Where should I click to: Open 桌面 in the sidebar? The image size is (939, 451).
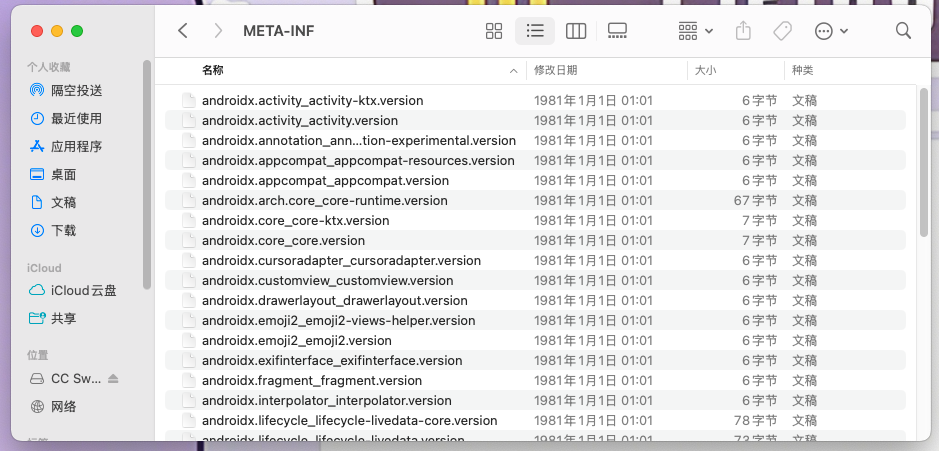(63, 175)
